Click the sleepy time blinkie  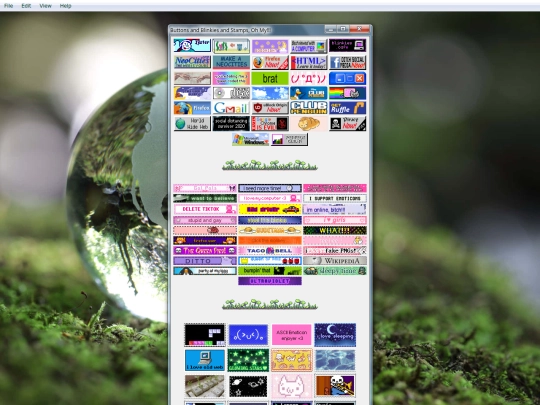[x=335, y=271]
